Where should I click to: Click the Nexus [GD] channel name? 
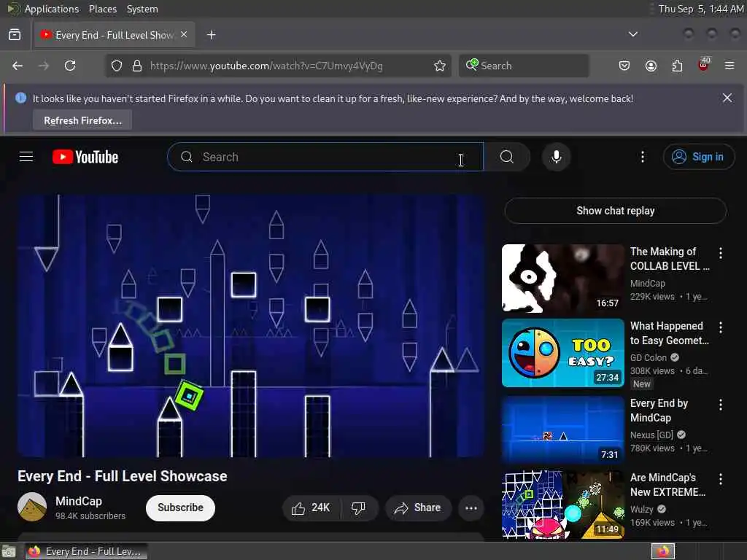651,435
